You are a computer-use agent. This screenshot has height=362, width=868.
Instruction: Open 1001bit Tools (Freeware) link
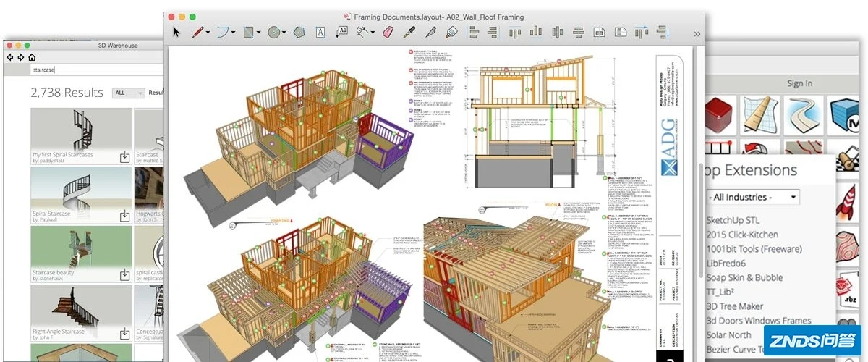point(754,249)
